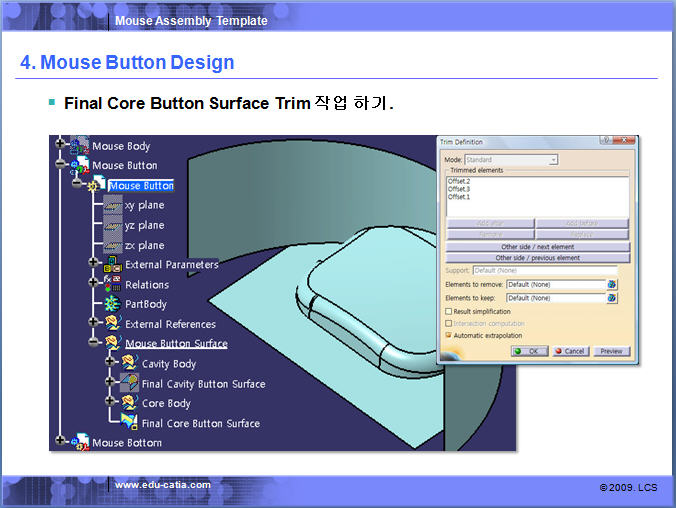This screenshot has width=676, height=508.
Task: Select the Final Core Button Surface icon
Action: tap(129, 422)
